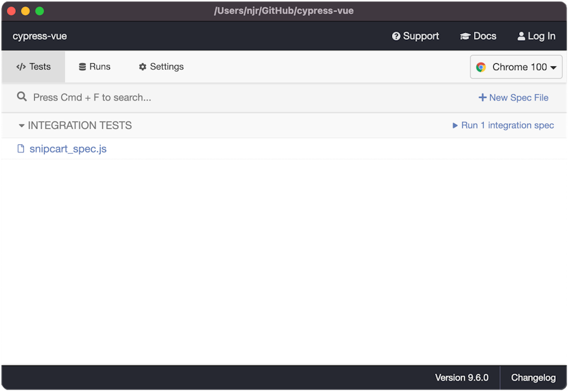This screenshot has width=569, height=392.
Task: Open the Docs link
Action: [479, 36]
